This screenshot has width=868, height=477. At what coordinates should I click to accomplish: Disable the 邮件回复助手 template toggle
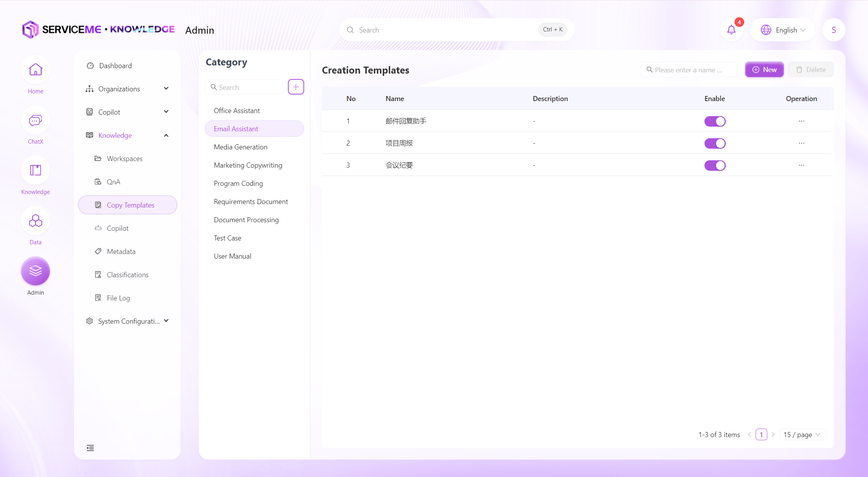coord(715,121)
